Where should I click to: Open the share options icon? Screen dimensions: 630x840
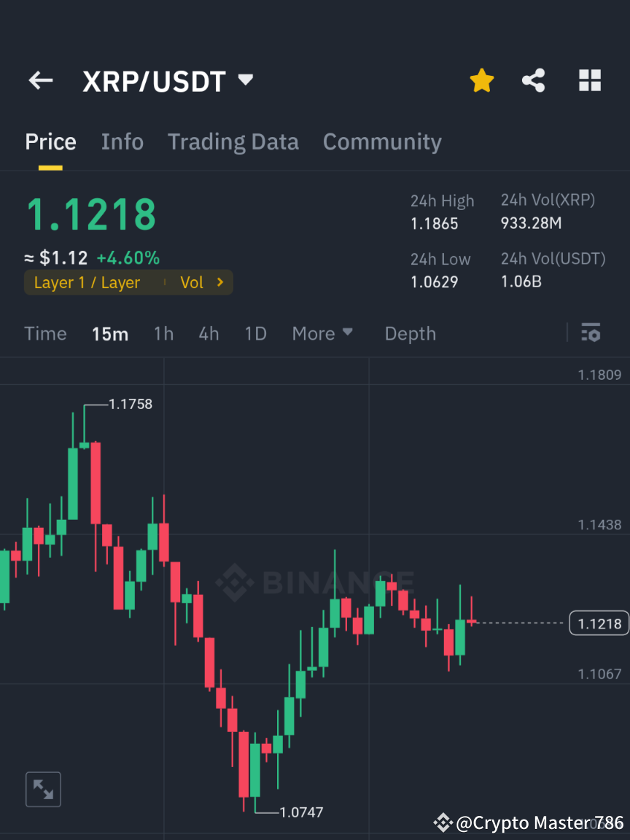point(534,80)
